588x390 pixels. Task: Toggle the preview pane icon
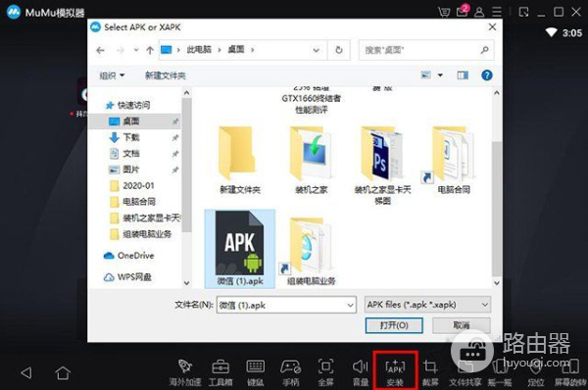(463, 75)
